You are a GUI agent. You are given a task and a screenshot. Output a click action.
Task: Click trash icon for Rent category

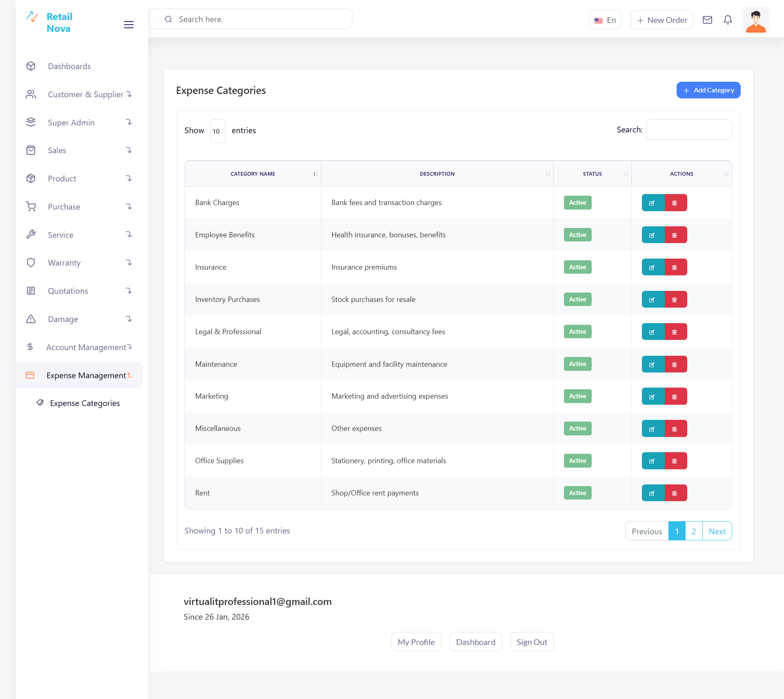[675, 493]
